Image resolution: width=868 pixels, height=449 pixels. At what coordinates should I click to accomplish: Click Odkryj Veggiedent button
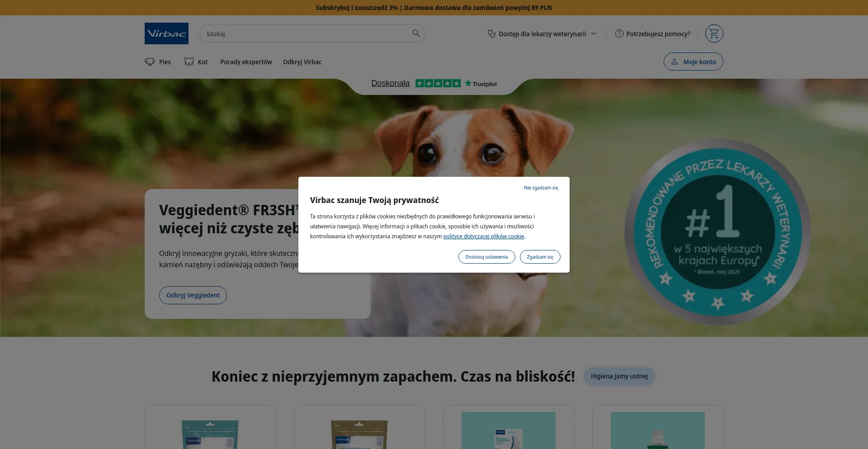(193, 295)
